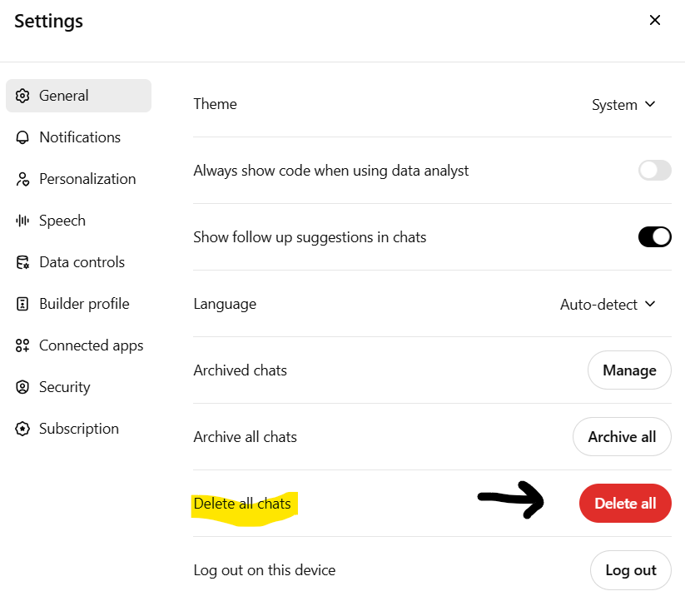Click the Security shield icon
685x616 pixels.
click(22, 387)
